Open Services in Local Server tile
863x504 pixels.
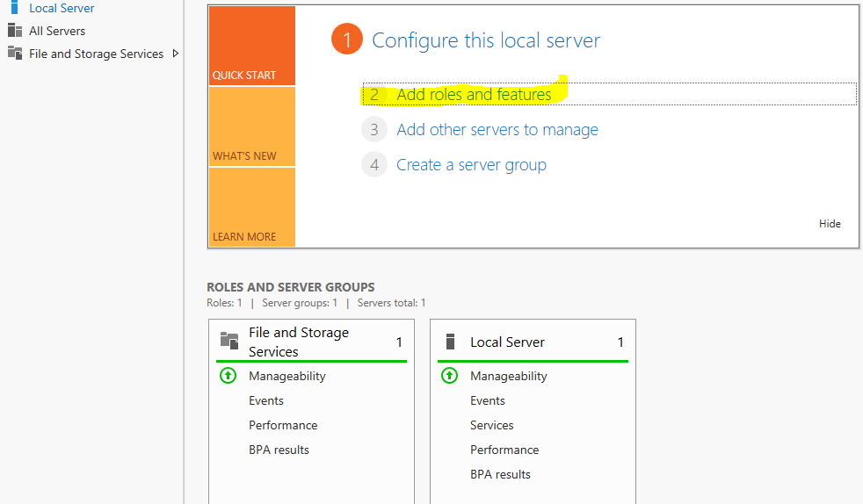[491, 425]
